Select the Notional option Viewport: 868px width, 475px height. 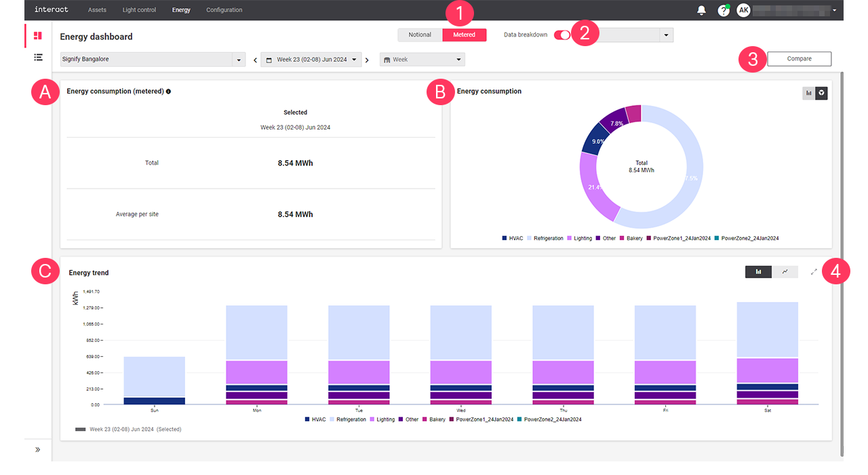click(420, 34)
